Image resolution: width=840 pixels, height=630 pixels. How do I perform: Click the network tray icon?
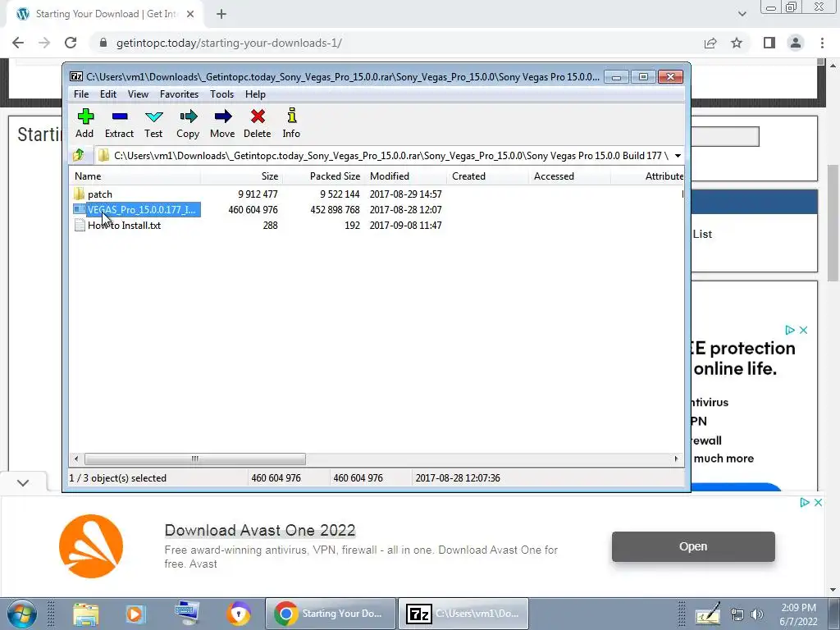(x=737, y=615)
